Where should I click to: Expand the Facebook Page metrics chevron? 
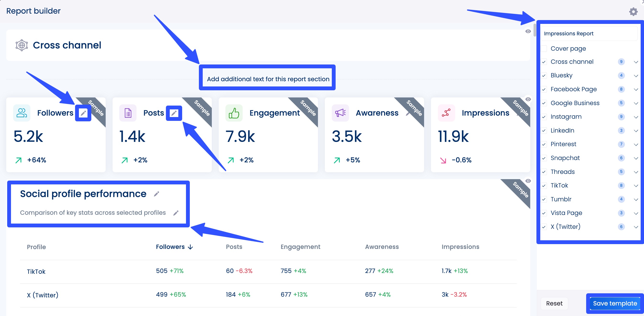pyautogui.click(x=636, y=89)
